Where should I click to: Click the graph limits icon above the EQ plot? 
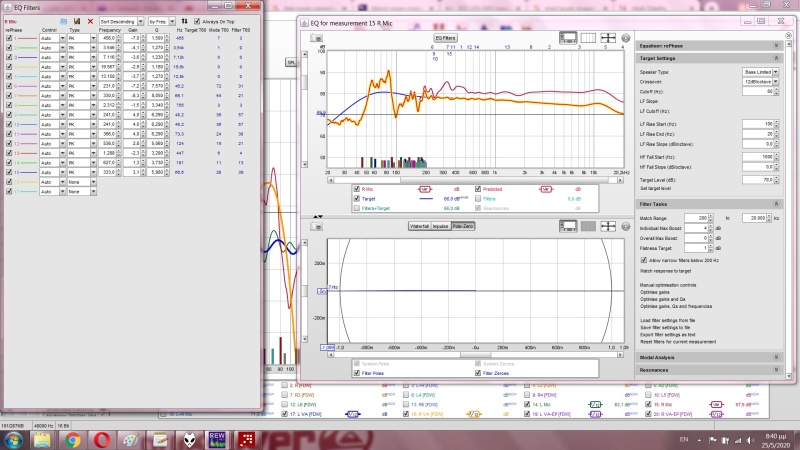tap(567, 37)
